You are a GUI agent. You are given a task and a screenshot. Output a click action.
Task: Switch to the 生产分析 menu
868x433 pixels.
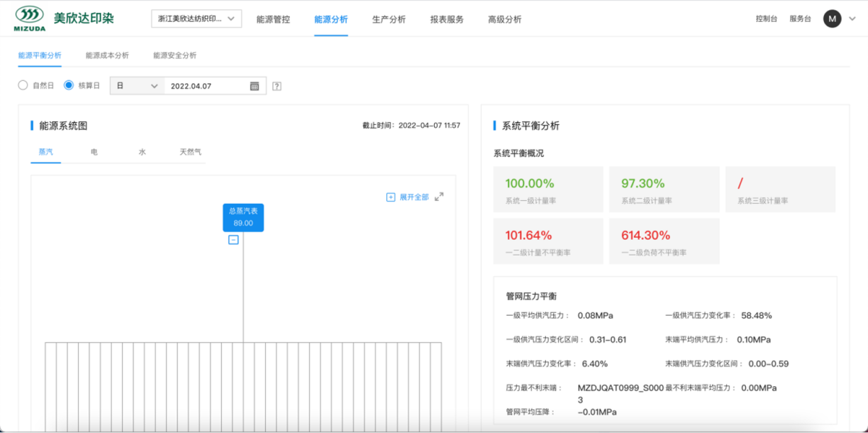click(389, 19)
